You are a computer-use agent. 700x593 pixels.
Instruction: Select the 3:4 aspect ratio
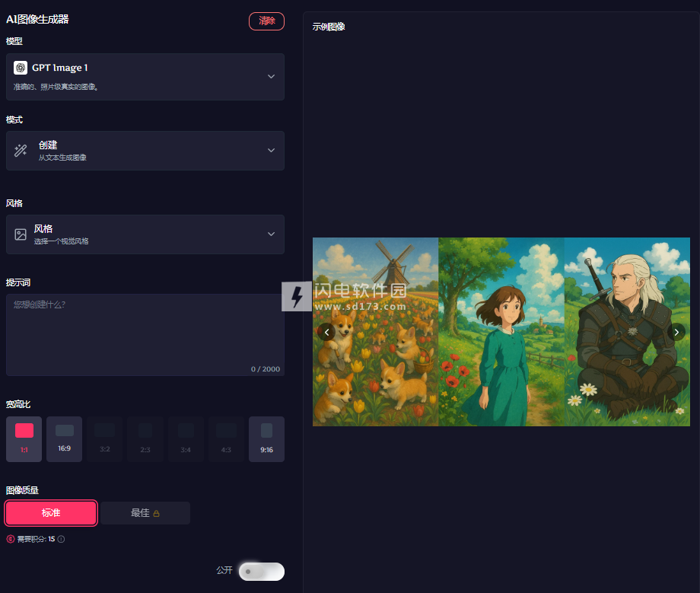point(186,439)
